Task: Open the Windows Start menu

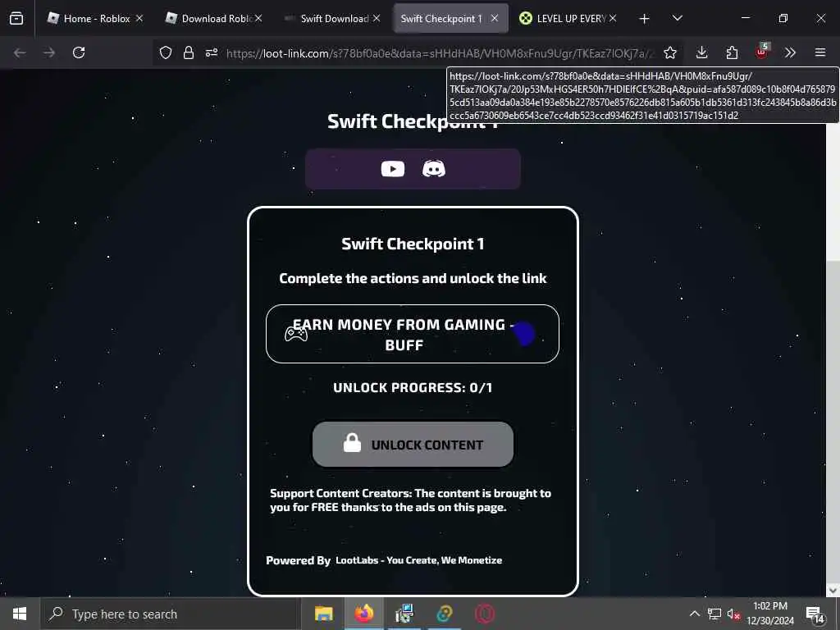Action: (20, 614)
